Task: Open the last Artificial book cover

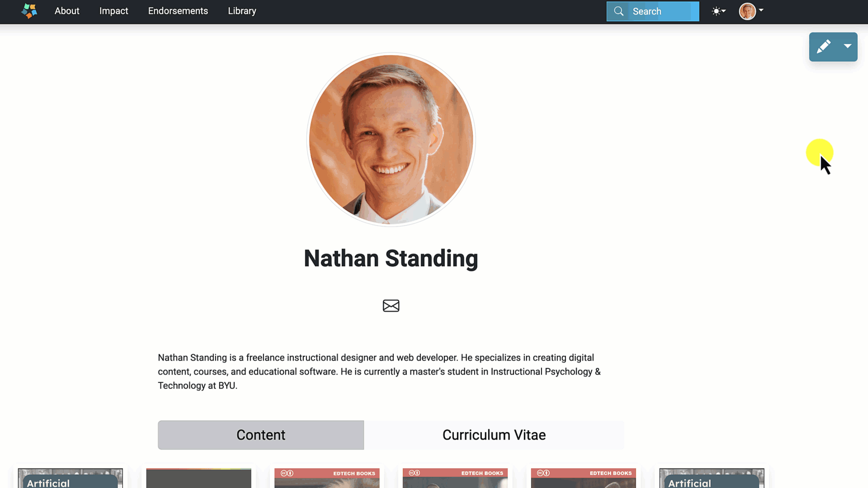Action: [712, 478]
